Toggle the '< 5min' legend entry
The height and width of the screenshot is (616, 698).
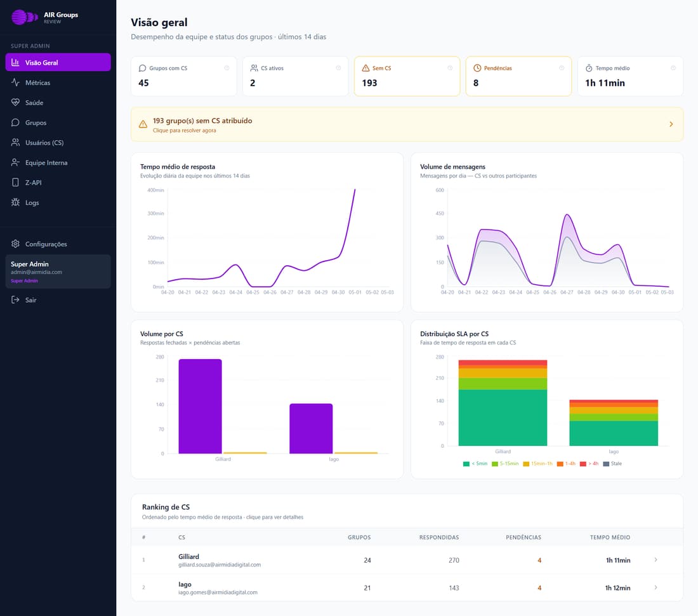pyautogui.click(x=475, y=464)
